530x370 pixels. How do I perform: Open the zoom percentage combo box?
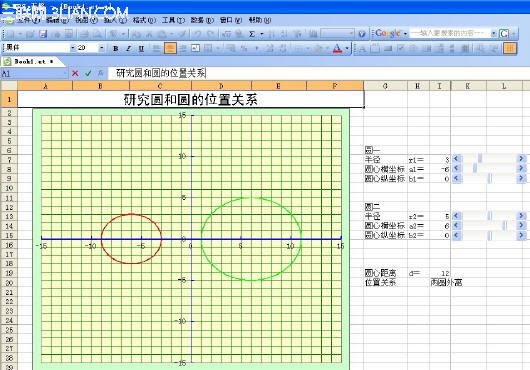337,33
